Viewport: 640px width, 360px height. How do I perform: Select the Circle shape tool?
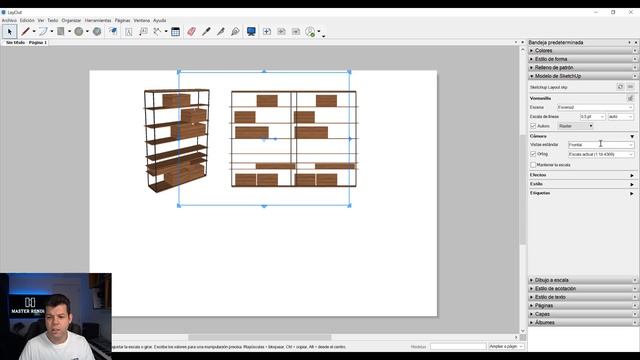79,31
